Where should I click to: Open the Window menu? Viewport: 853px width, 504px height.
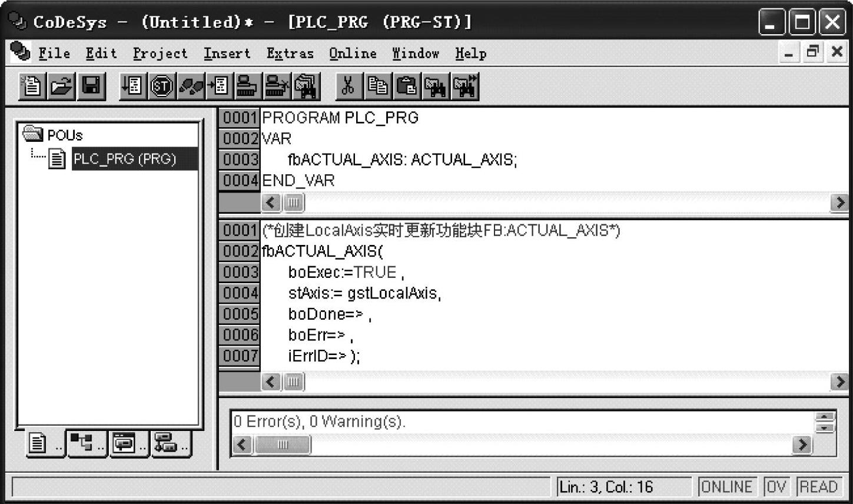point(416,54)
